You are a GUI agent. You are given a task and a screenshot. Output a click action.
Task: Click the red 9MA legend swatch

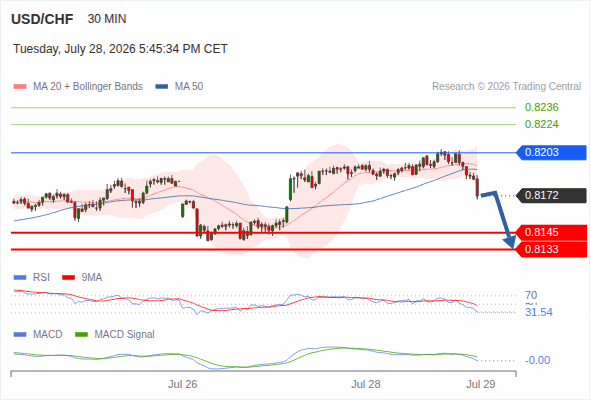pos(68,278)
